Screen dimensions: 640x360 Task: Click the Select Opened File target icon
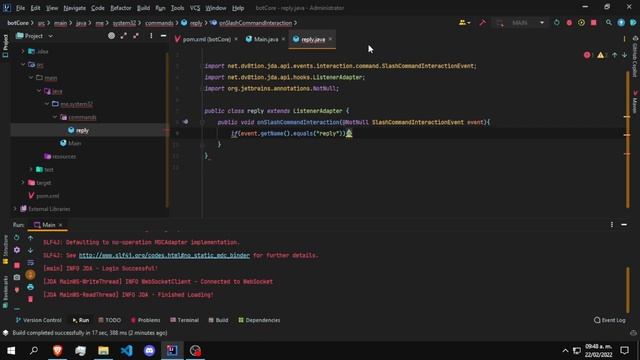tap(111, 36)
